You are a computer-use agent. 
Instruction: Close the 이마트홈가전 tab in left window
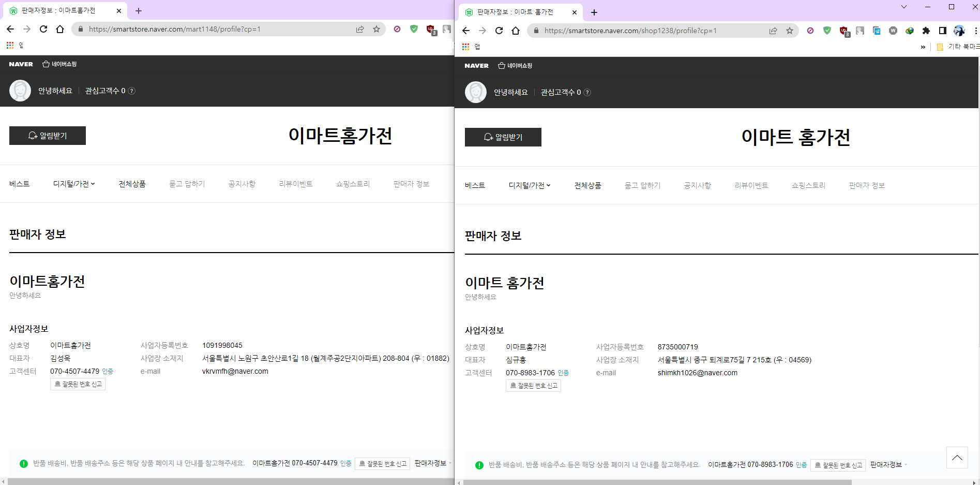click(119, 11)
